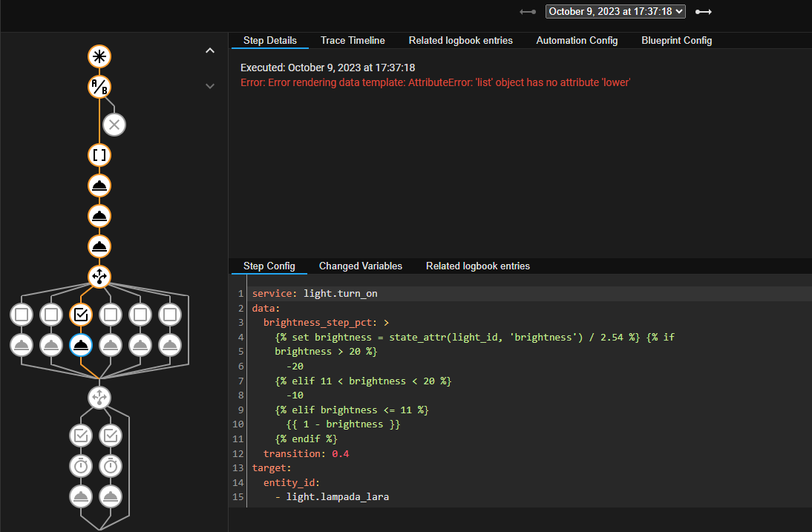View Related logbook entries below Step Config
This screenshot has height=532, width=812.
pos(477,266)
